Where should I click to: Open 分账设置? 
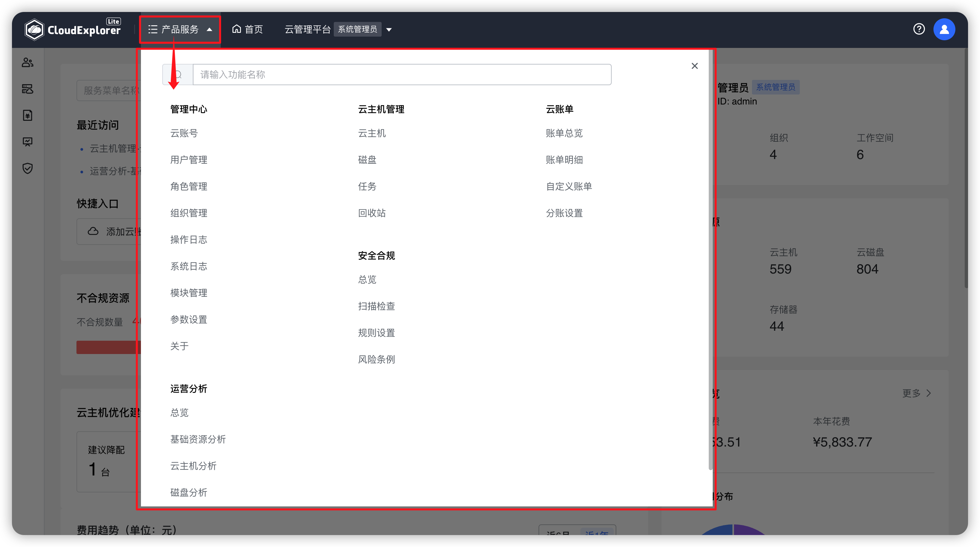click(x=564, y=213)
